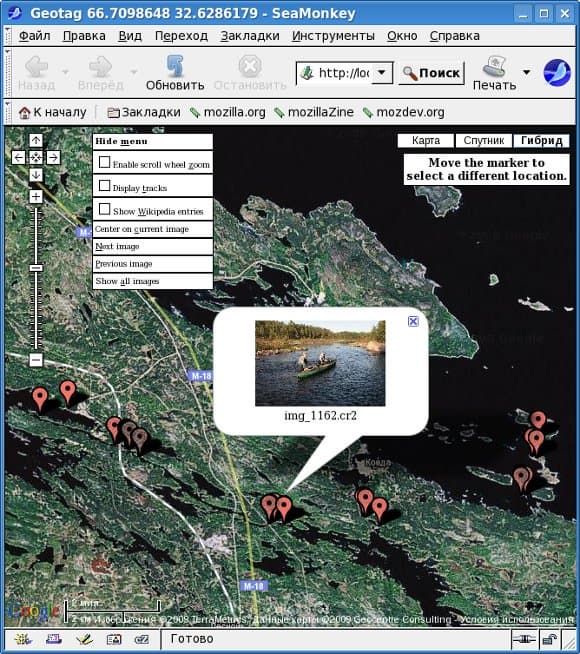Click the Печать printer icon
Viewport: 580px width, 654px height.
pos(495,65)
